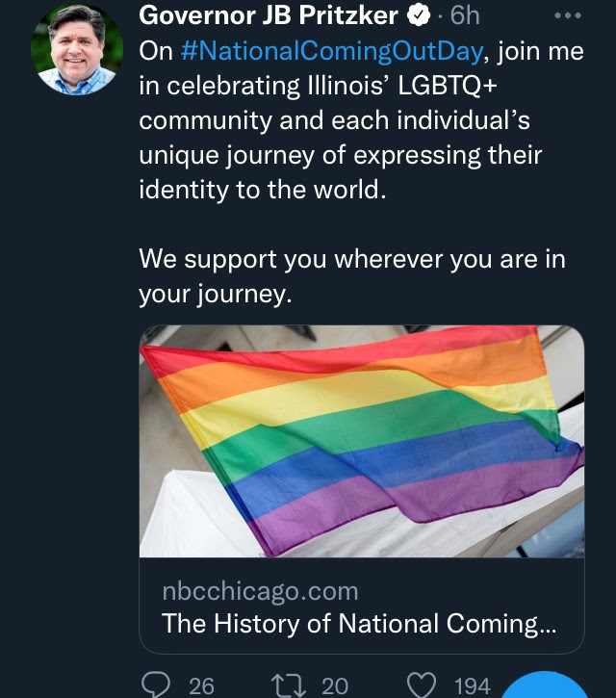Click the 194 likes count
616x698 pixels.
472,685
